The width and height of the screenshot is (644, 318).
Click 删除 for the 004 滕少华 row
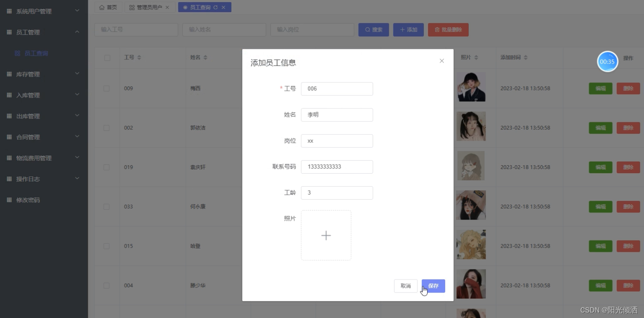click(x=628, y=285)
